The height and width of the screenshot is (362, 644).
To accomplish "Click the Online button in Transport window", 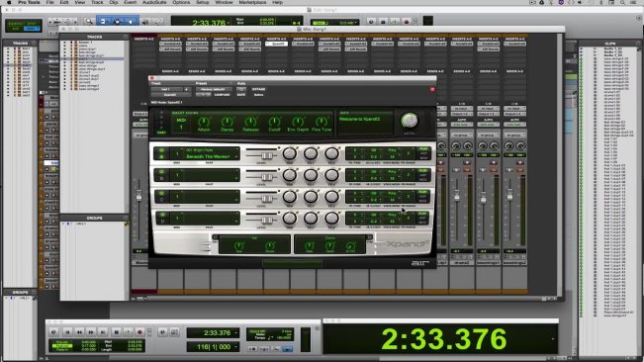I will tap(53, 332).
